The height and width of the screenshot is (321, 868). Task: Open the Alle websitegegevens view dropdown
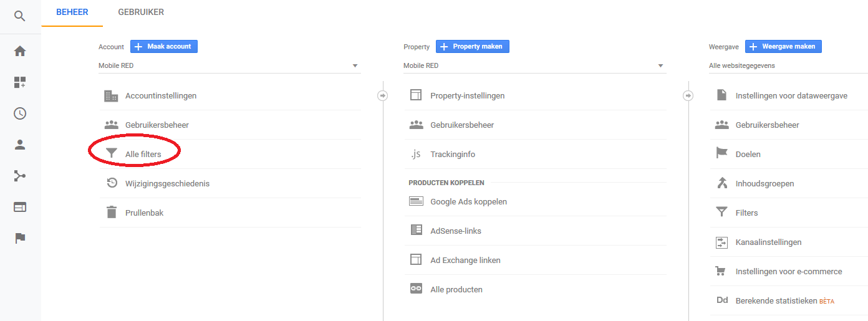788,65
